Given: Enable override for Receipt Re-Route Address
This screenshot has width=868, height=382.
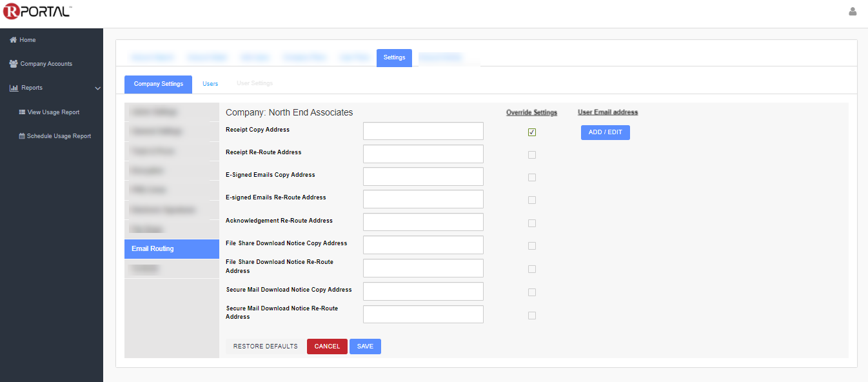Looking at the screenshot, I should pyautogui.click(x=531, y=154).
